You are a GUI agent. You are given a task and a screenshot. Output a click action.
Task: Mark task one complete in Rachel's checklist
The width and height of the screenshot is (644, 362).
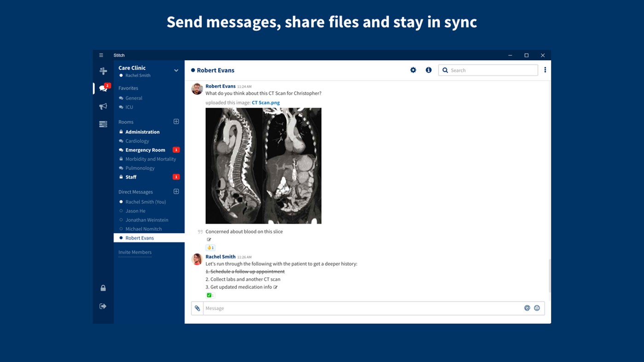point(245,271)
